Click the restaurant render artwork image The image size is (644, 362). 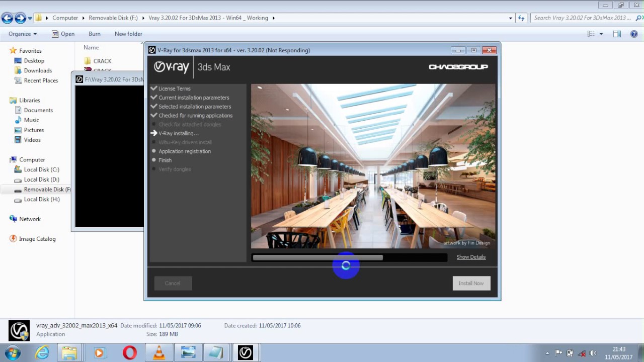(x=373, y=166)
